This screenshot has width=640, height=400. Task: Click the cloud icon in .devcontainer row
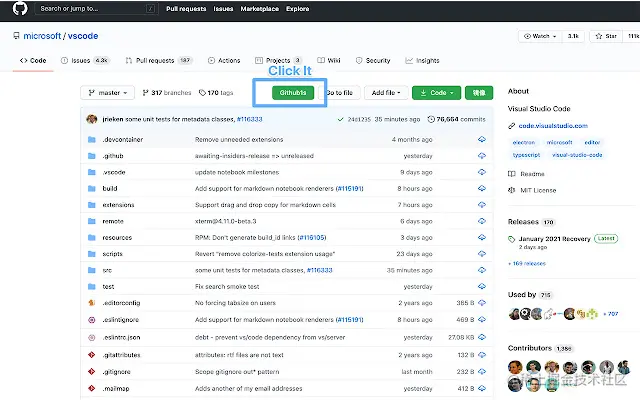(482, 140)
